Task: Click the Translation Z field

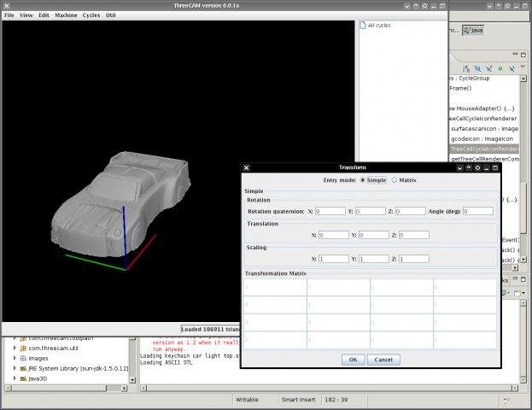Action: [413, 235]
